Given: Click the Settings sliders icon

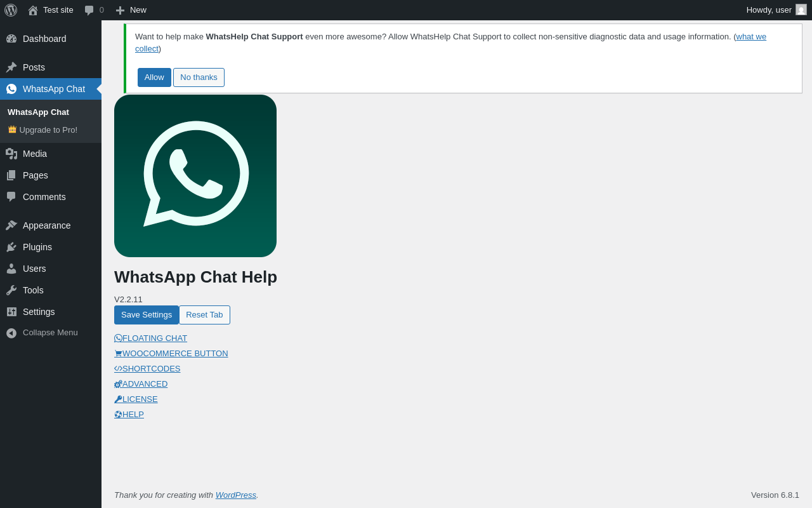Looking at the screenshot, I should point(11,312).
